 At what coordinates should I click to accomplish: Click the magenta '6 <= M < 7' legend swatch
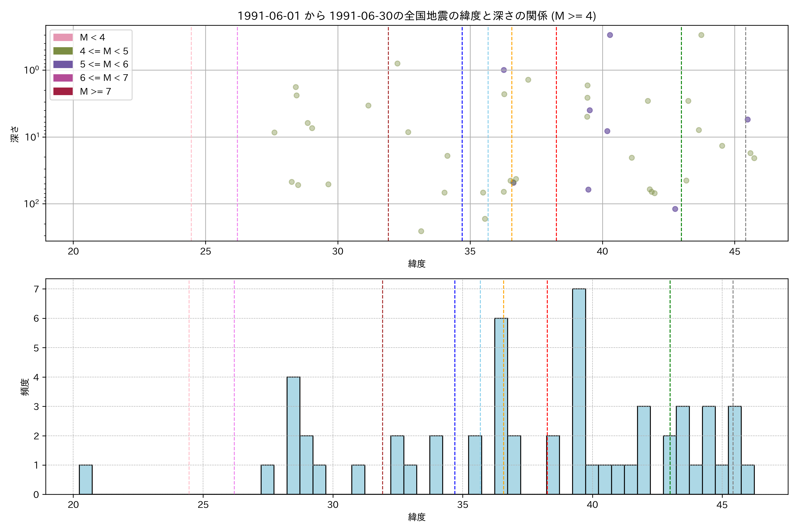pos(63,78)
